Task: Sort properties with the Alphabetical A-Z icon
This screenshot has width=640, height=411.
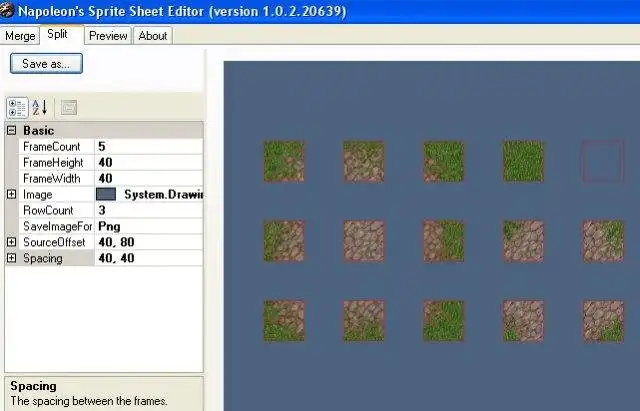Action: 40,108
